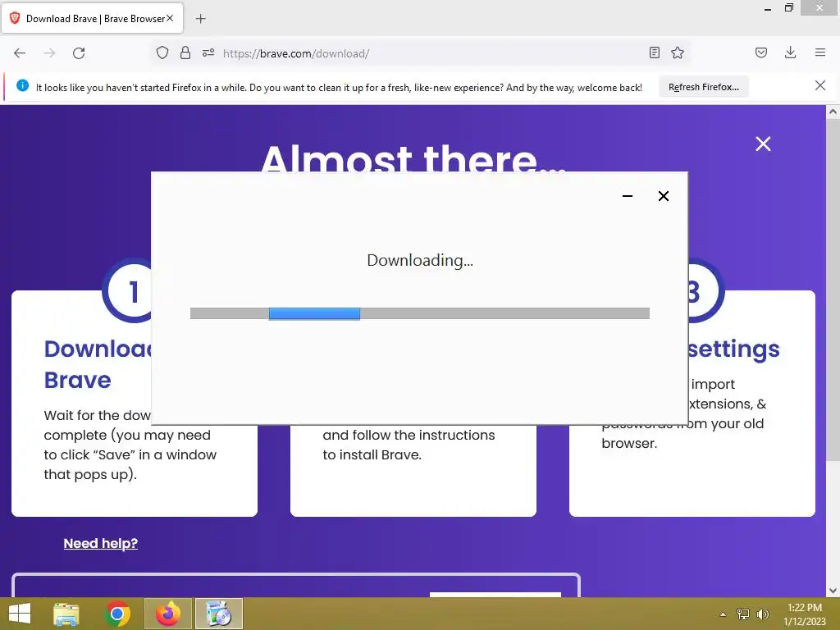
Task: Click the Refresh Firefox button
Action: 703,87
